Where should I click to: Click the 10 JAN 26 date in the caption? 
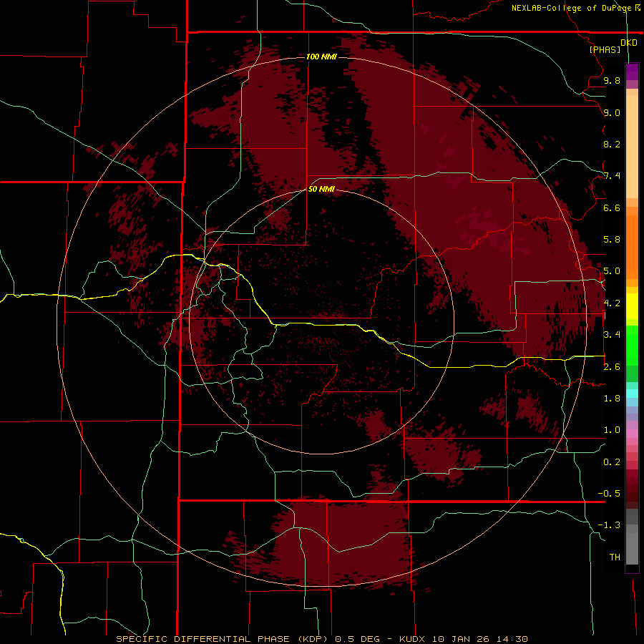pyautogui.click(x=461, y=639)
